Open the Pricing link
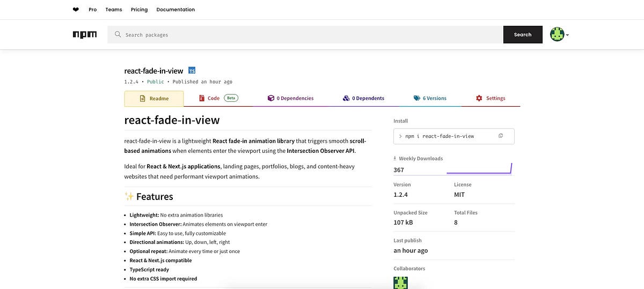This screenshot has height=289, width=644. (139, 10)
